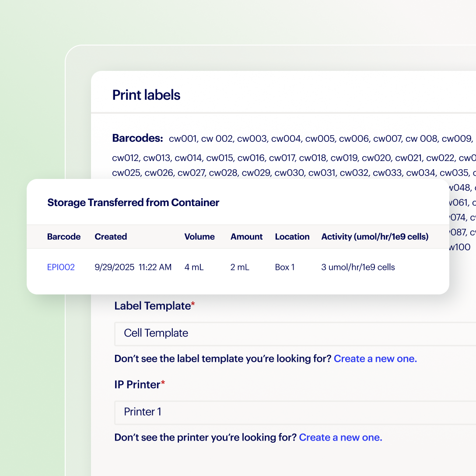This screenshot has height=476, width=476.
Task: Click the Storage Transferred from Container title
Action: (x=133, y=203)
